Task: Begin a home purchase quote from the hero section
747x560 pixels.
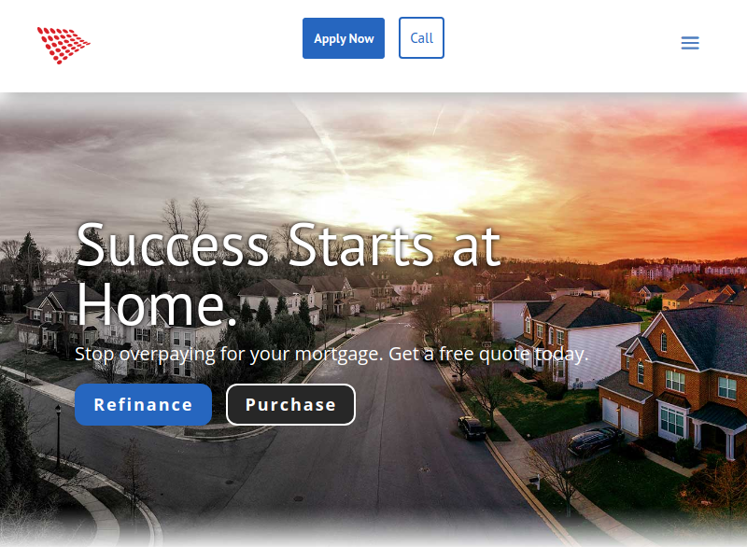Action: 290,405
